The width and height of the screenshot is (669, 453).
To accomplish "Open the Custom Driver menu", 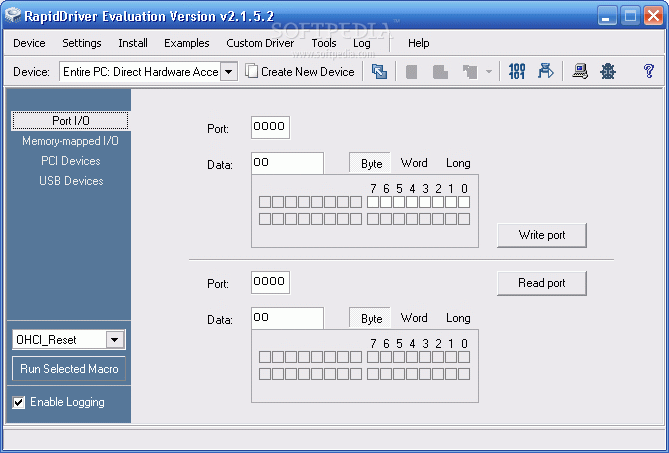I will coord(260,43).
